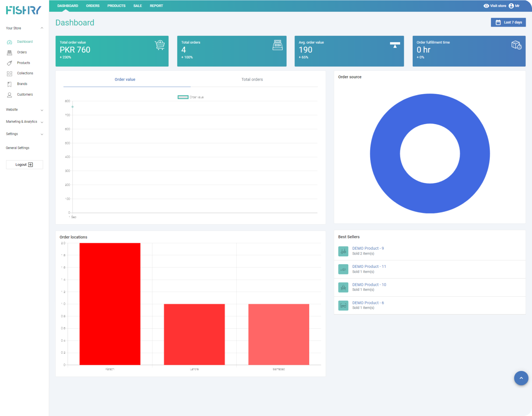This screenshot has width=532, height=416.
Task: Select the Brands icon in the sidebar
Action: pyautogui.click(x=9, y=84)
